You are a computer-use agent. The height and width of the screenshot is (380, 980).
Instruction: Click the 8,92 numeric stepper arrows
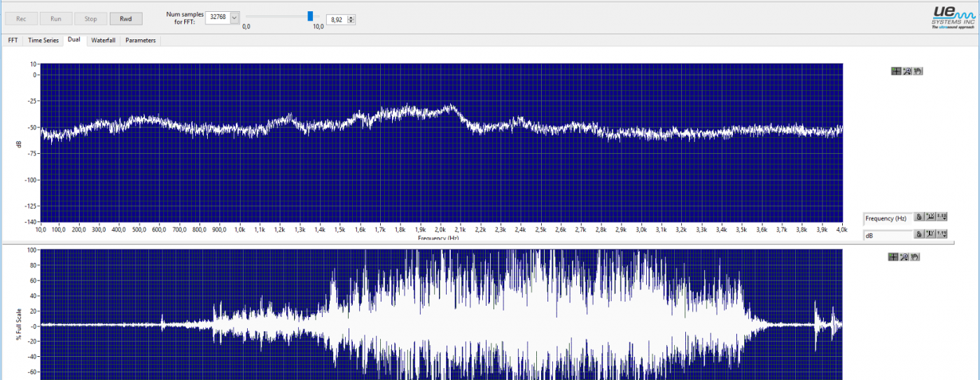(351, 20)
